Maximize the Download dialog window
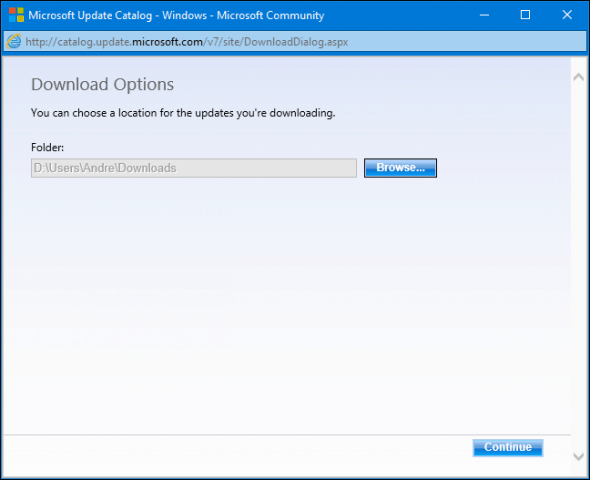 525,15
